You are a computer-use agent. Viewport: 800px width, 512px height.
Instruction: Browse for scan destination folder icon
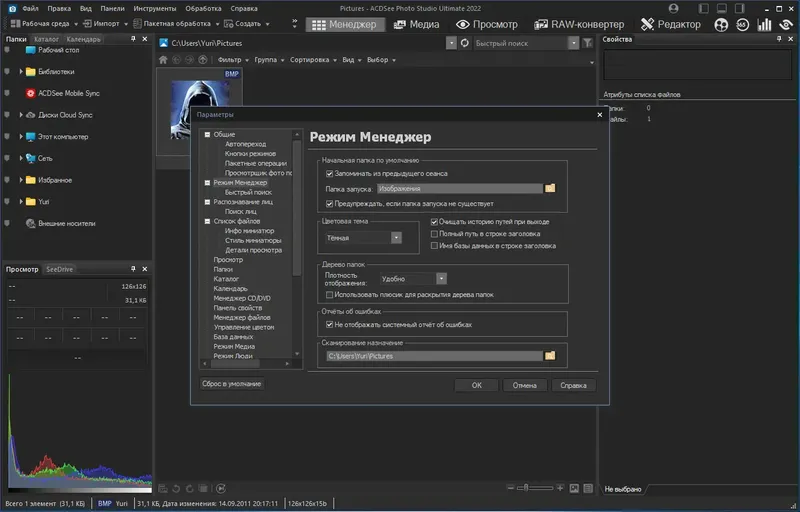point(550,356)
